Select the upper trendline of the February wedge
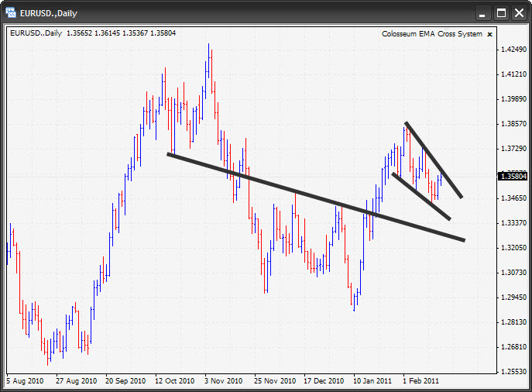This screenshot has width=532, height=392. tap(434, 160)
